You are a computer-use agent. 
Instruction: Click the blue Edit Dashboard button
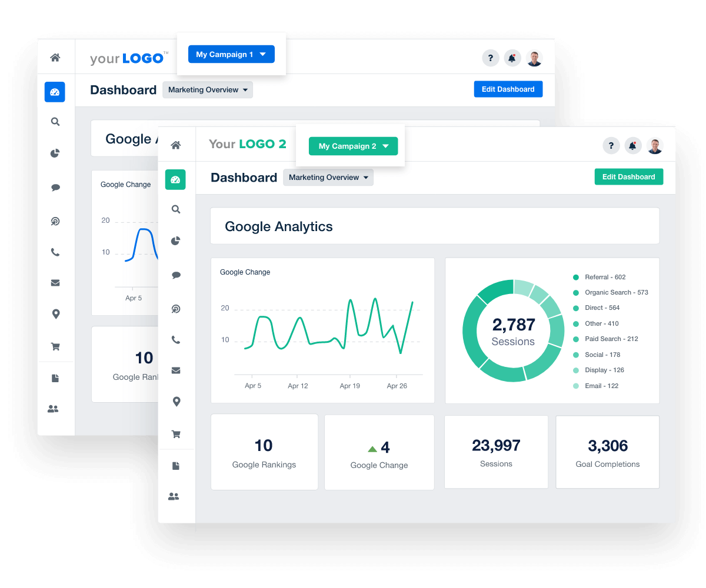point(508,89)
